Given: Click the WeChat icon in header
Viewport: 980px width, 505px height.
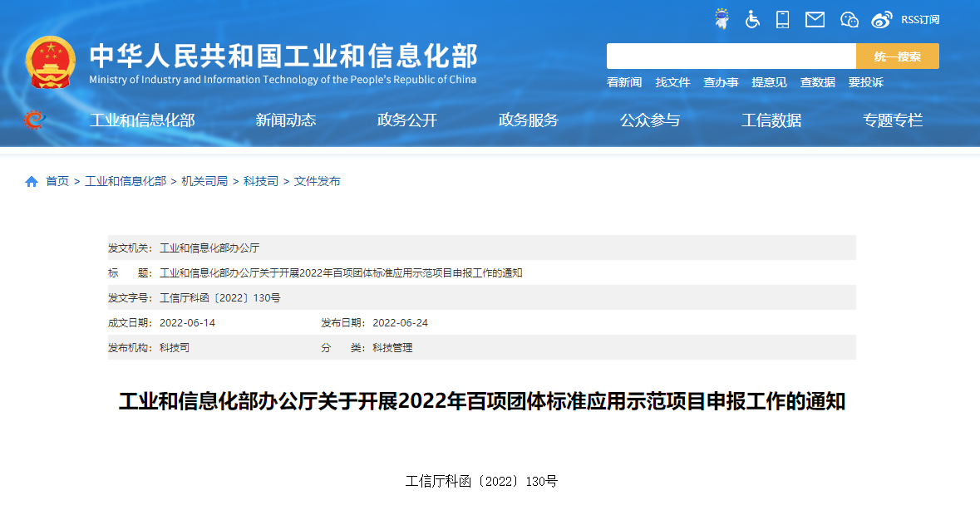Looking at the screenshot, I should (x=849, y=19).
